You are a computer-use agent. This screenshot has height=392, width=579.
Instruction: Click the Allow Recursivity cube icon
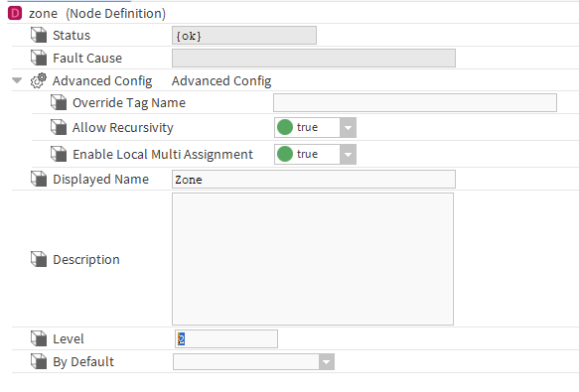[59, 127]
